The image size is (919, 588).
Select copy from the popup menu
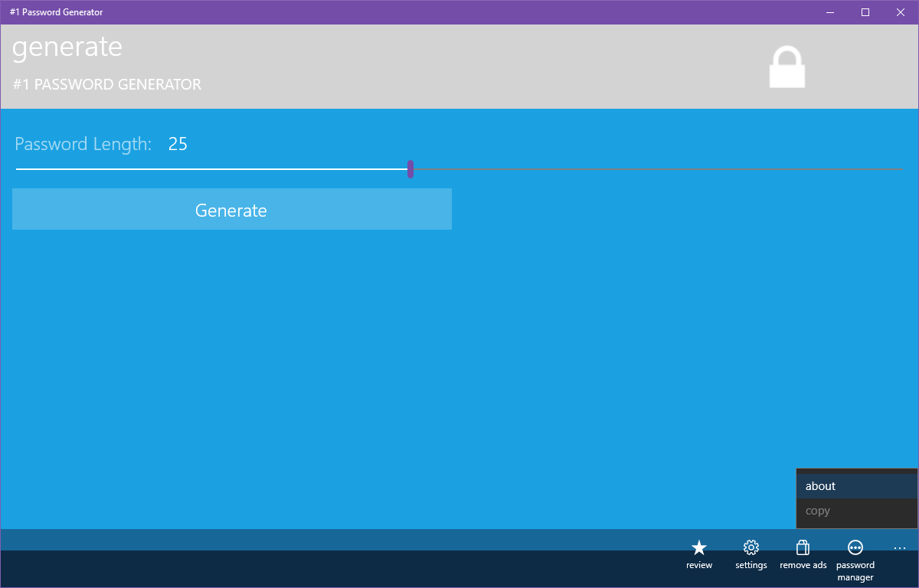tap(818, 511)
